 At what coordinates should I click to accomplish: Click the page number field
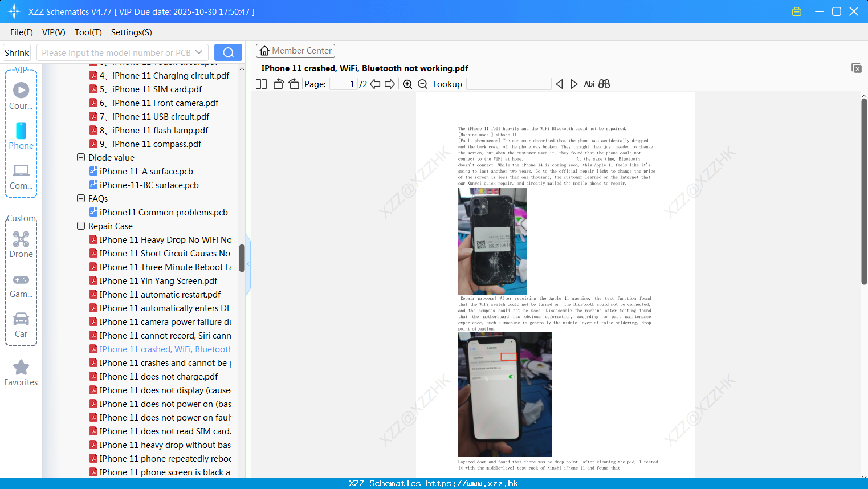pos(344,84)
